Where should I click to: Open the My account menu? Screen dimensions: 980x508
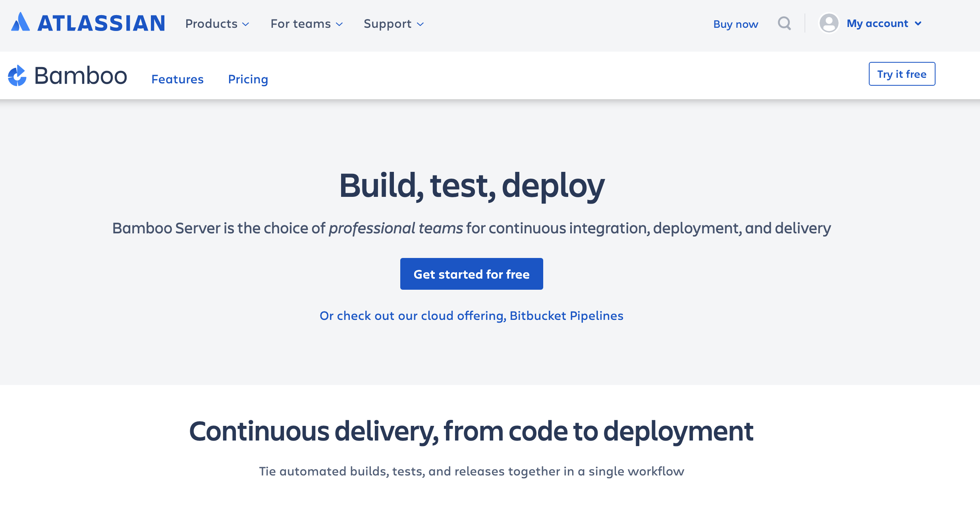click(877, 23)
